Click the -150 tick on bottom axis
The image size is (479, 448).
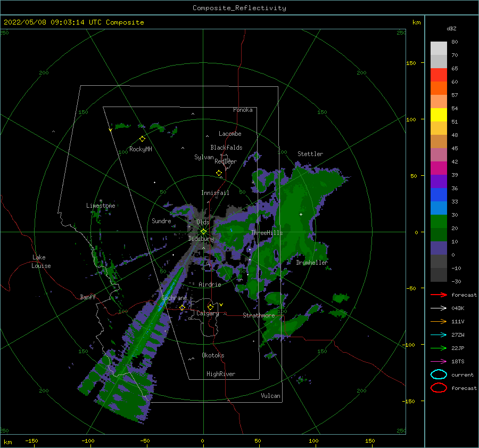point(31,441)
